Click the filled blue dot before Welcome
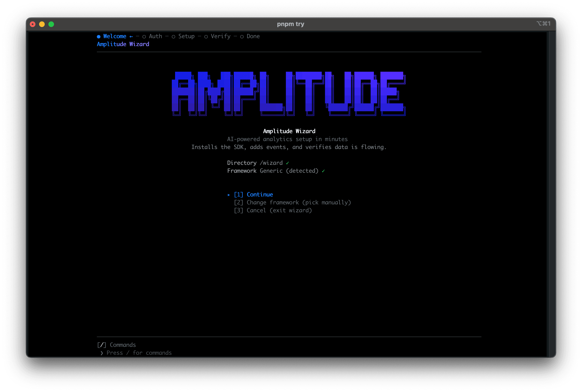Image resolution: width=582 pixels, height=392 pixels. click(99, 37)
